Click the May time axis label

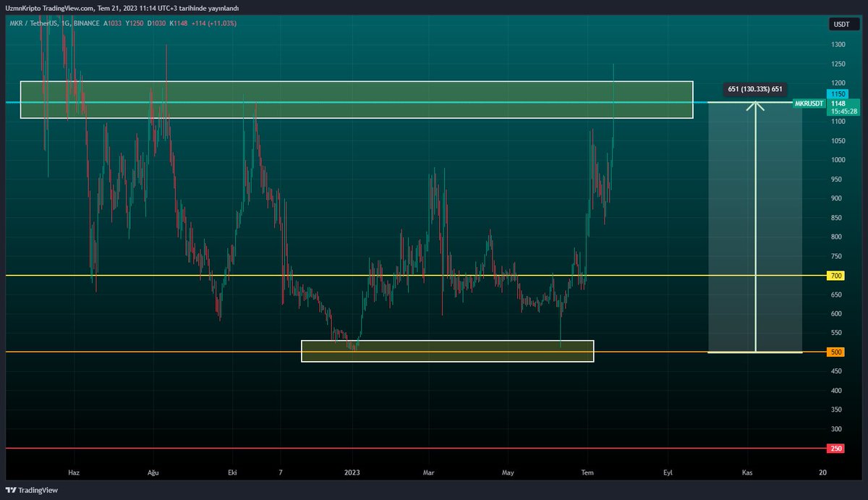tap(509, 472)
